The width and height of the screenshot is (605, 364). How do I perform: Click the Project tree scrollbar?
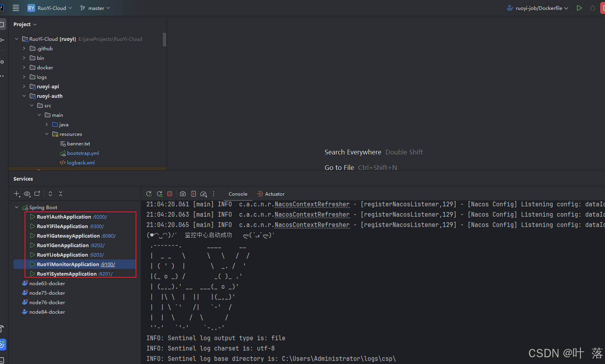point(165,40)
